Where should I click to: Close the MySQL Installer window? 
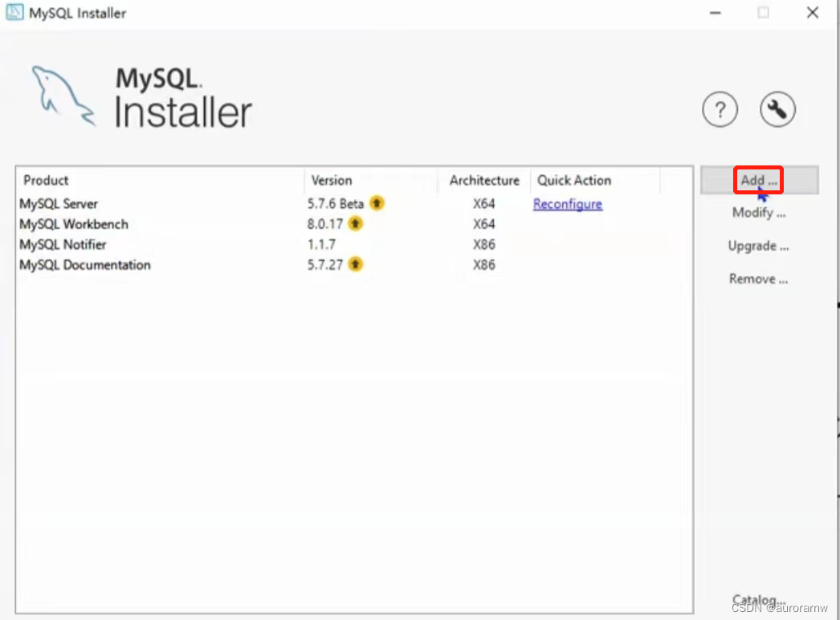pyautogui.click(x=813, y=12)
